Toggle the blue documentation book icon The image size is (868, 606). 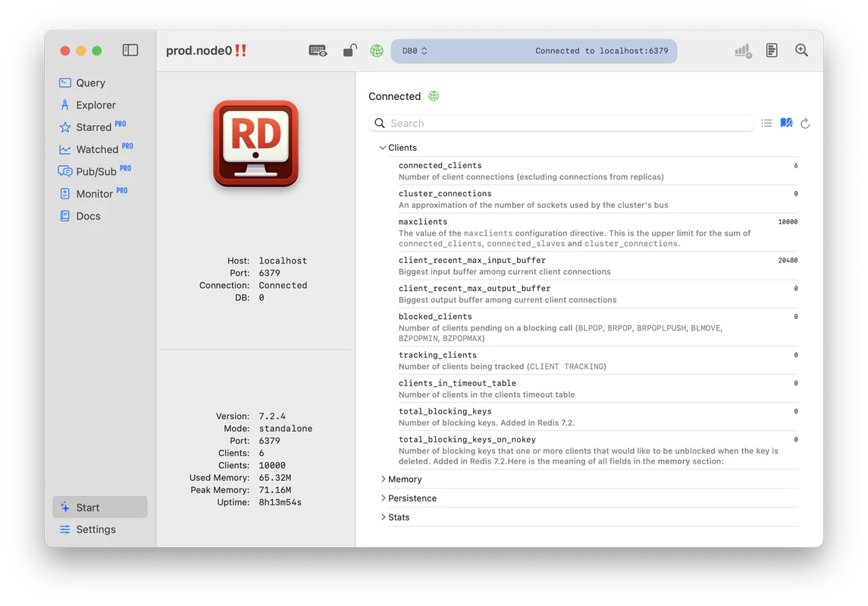pyautogui.click(x=786, y=122)
